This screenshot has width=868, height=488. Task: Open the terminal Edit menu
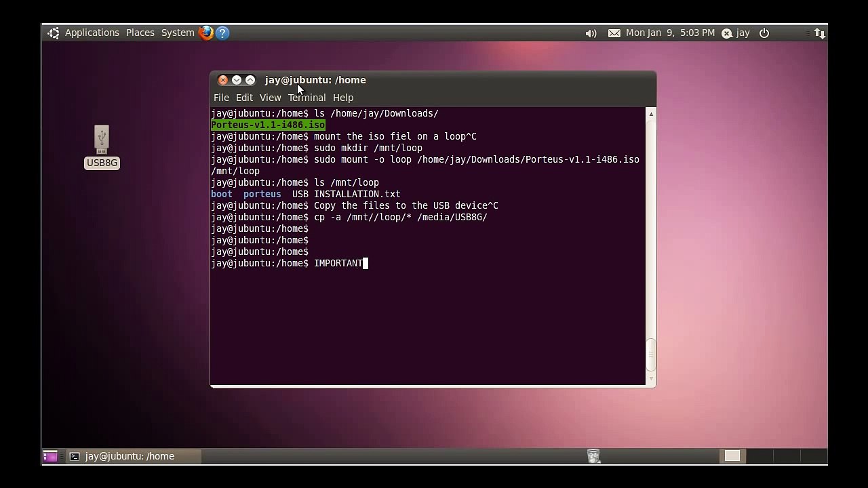[244, 98]
